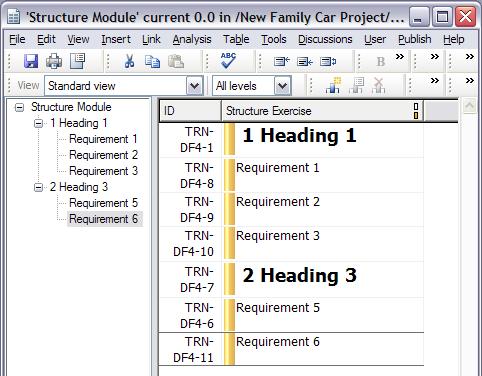Open the Standard view dropdown
The width and height of the screenshot is (482, 376).
[195, 86]
